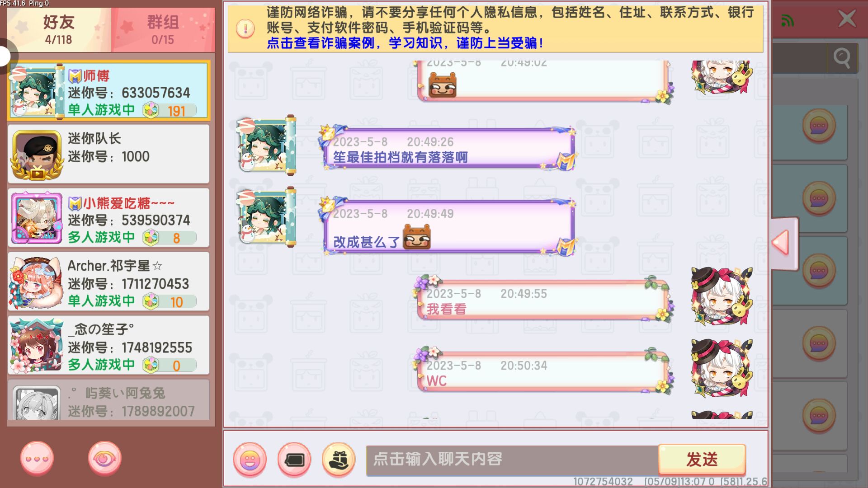Click the topmost orange chat-bubble icon

819,126
